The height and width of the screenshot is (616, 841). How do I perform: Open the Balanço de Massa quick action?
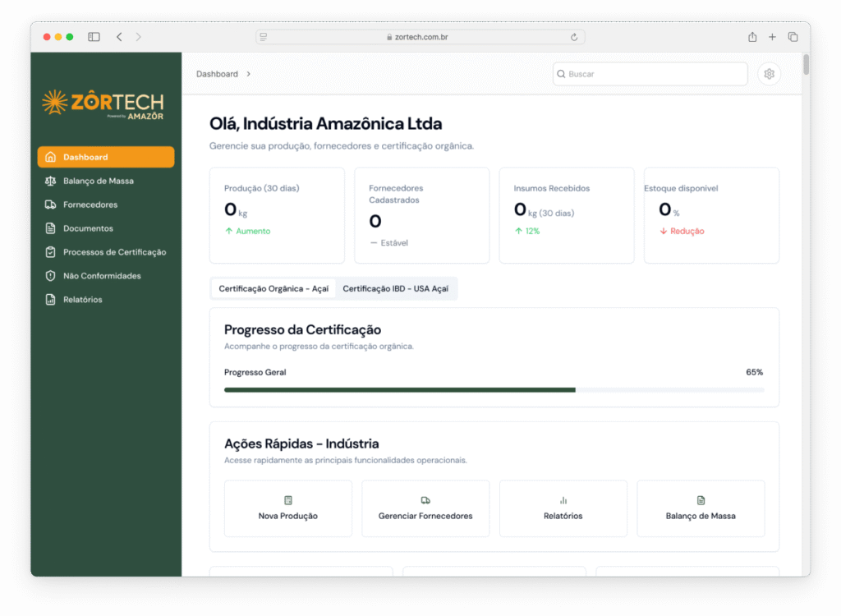701,508
